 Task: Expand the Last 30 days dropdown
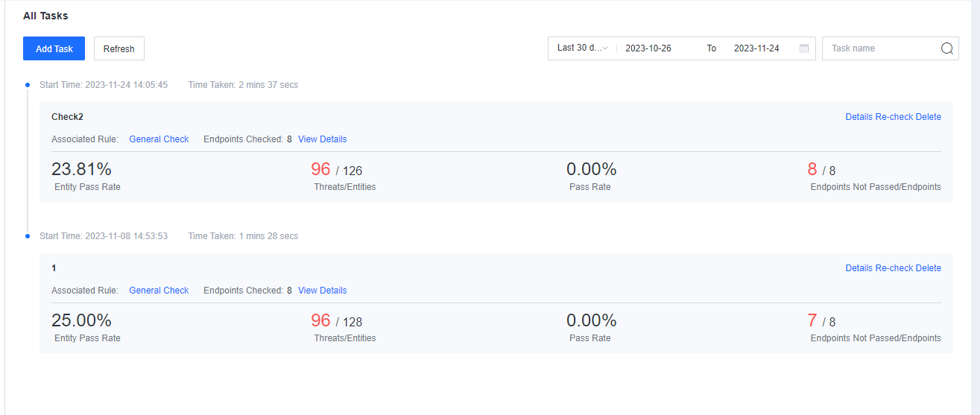[582, 48]
